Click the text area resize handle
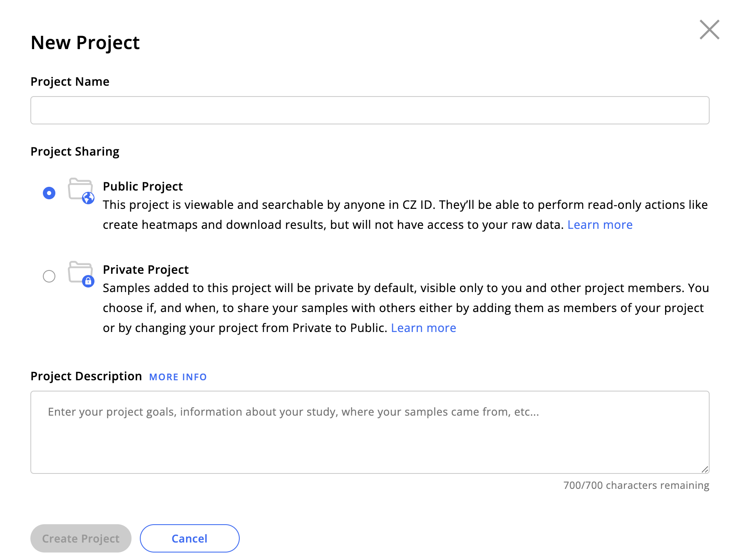740x560 pixels. (705, 469)
